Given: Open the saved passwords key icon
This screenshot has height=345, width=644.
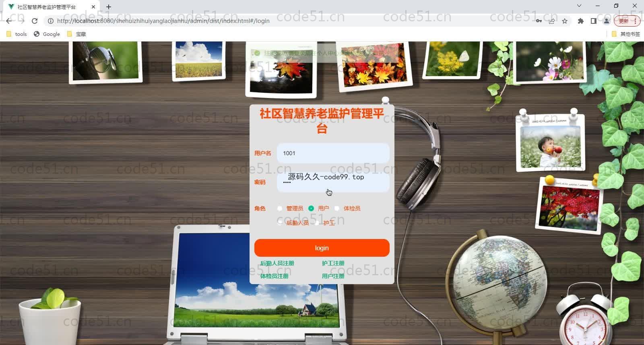Looking at the screenshot, I should (x=539, y=21).
